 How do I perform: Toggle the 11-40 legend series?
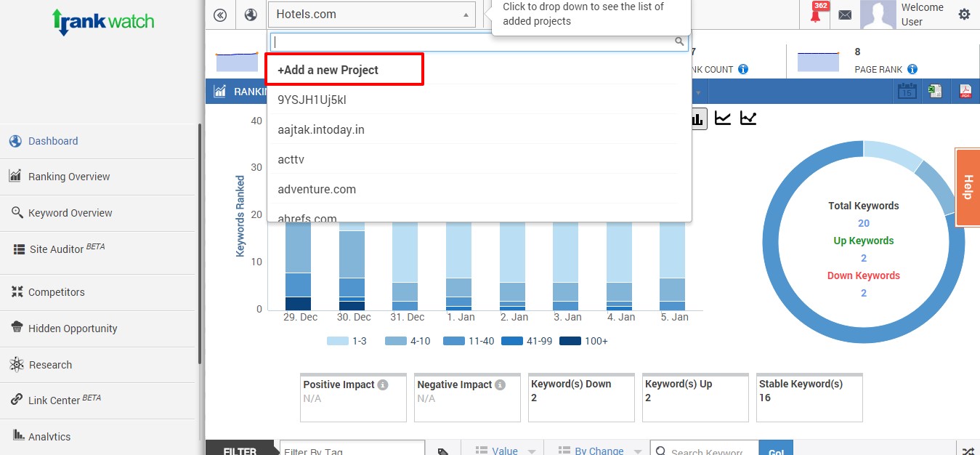[469, 341]
